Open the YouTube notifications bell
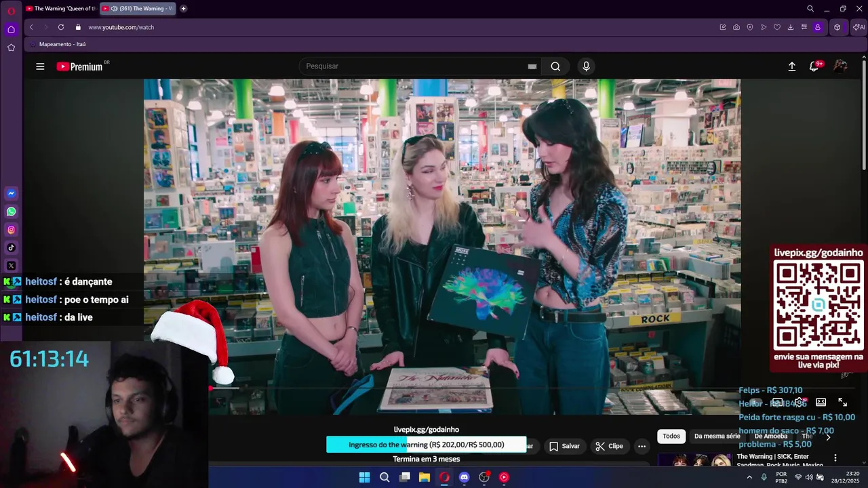 click(814, 66)
